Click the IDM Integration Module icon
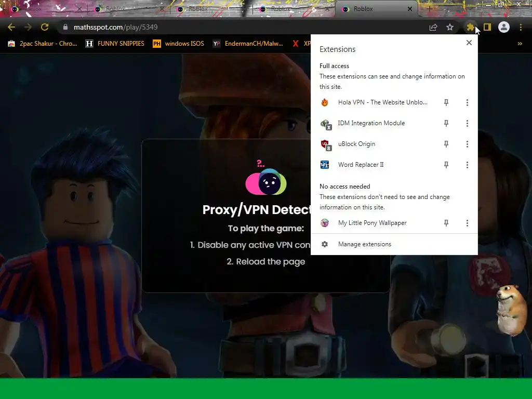Screen dimensions: 532x399 click(326, 125)
